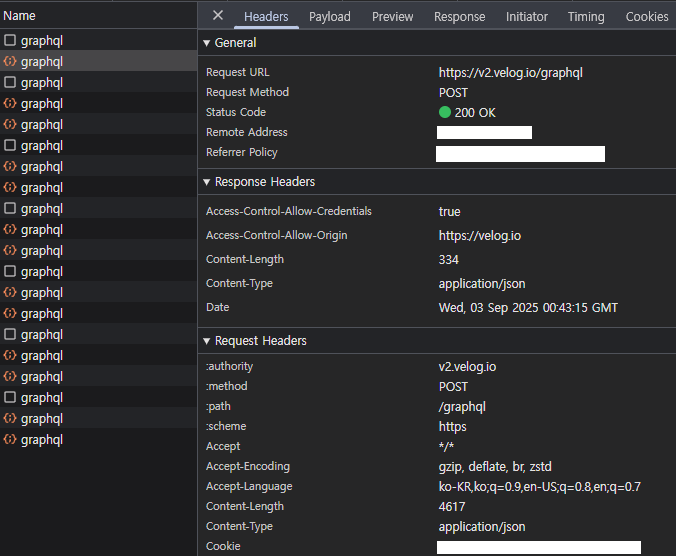
Task: Click the Request Method label
Action: pos(247,92)
